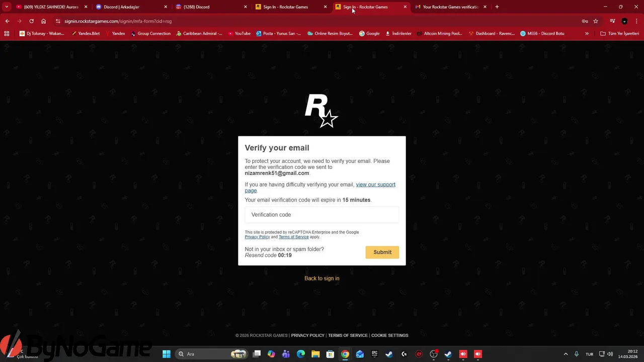
Task: View site information icon in address bar
Action: click(58, 21)
